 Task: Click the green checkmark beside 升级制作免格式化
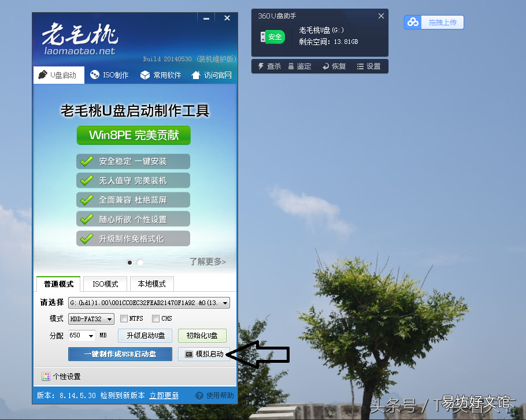click(87, 239)
